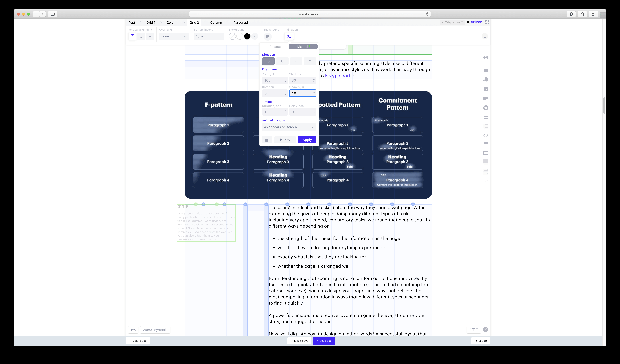Enable the middle vertical alignment option
620x364 pixels.
[x=141, y=36]
